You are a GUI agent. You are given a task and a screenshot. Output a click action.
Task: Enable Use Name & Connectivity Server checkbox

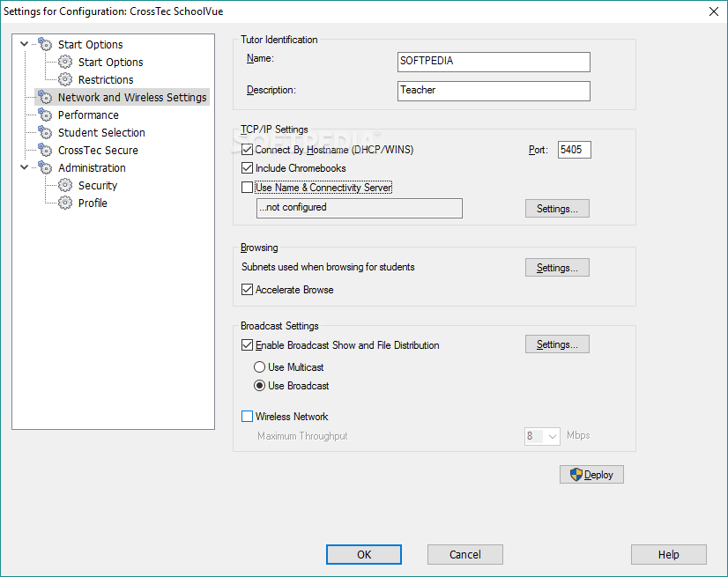247,188
